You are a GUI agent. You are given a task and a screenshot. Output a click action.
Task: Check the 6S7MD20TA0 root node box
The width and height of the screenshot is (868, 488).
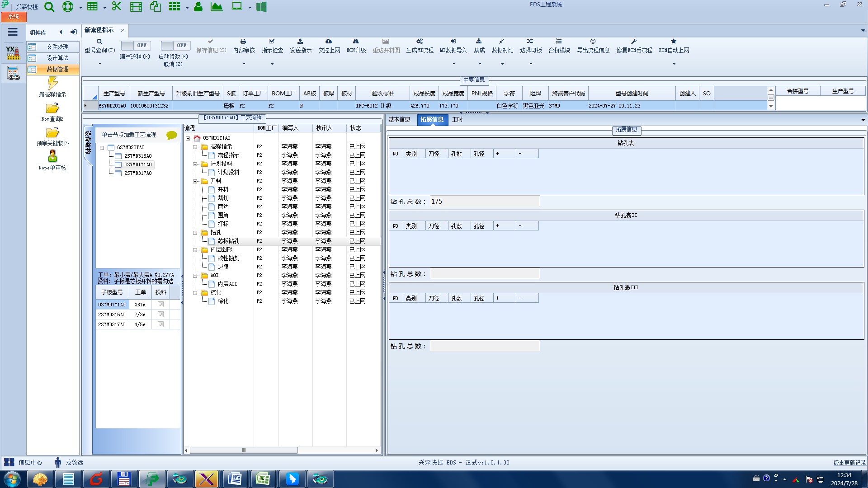[x=111, y=148]
